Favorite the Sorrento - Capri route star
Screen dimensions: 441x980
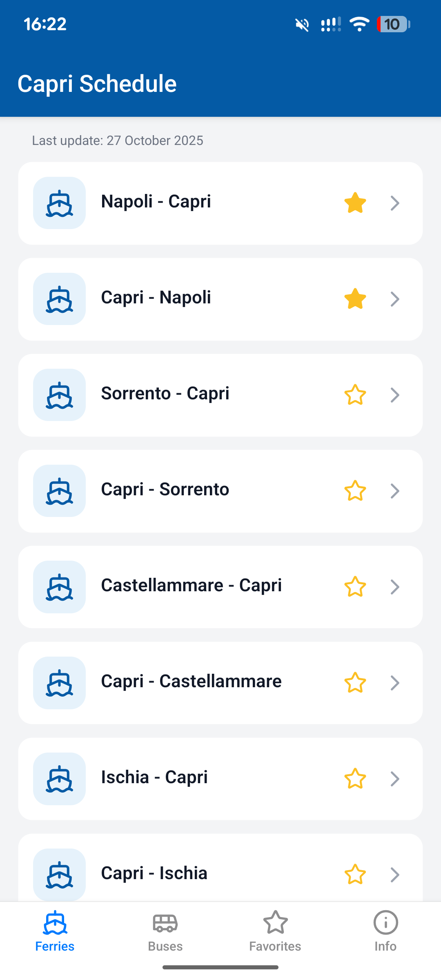click(355, 395)
